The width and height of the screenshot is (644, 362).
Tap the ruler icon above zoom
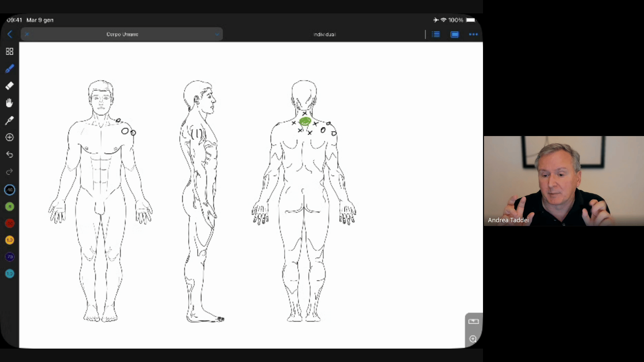473,321
